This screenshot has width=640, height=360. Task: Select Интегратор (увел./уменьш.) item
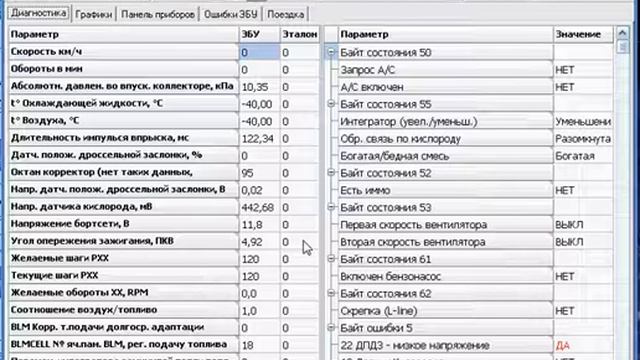[445, 121]
